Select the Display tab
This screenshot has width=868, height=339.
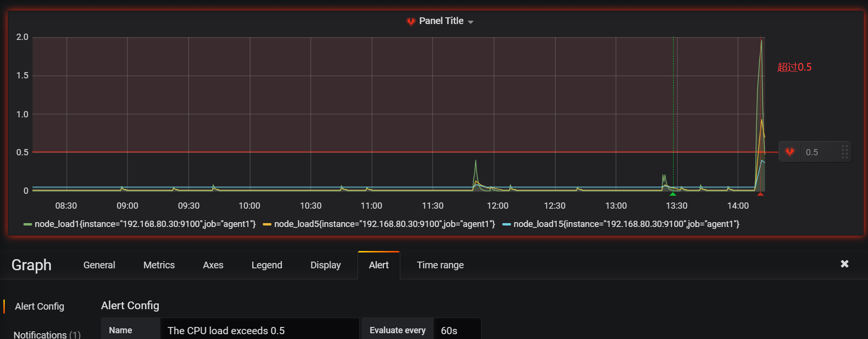coord(325,265)
